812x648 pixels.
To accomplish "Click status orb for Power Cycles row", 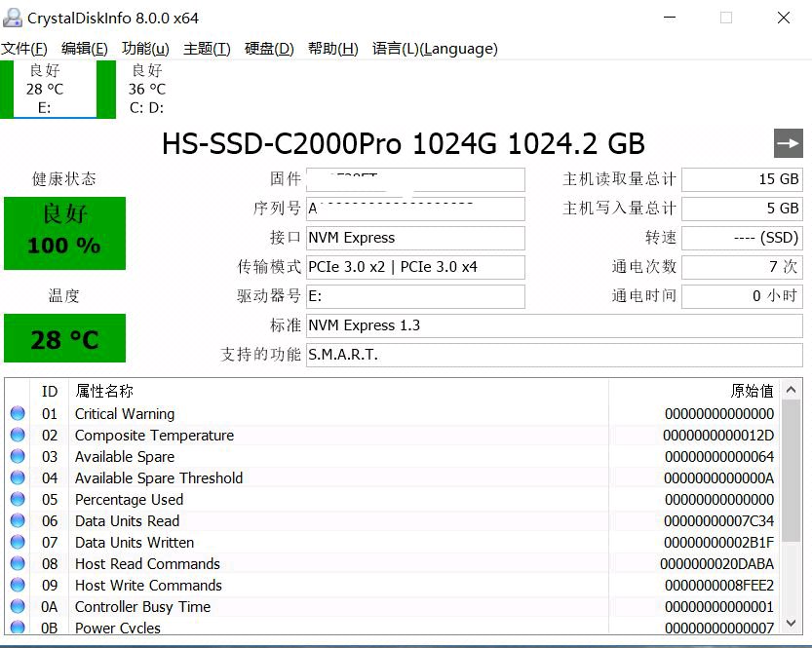I will [x=18, y=627].
